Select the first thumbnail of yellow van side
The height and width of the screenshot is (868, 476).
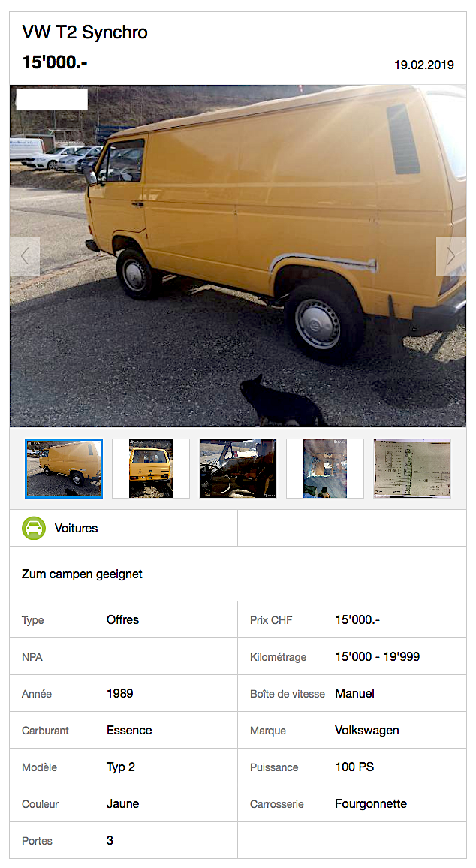coord(64,469)
